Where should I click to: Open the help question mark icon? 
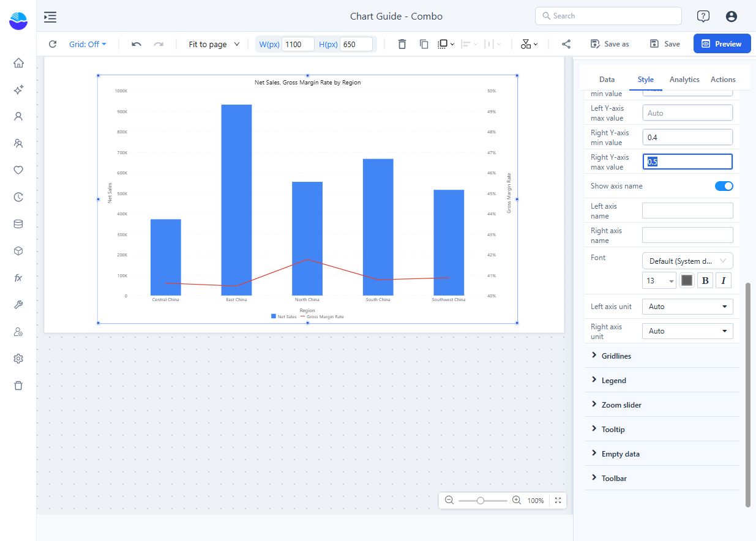[703, 17]
